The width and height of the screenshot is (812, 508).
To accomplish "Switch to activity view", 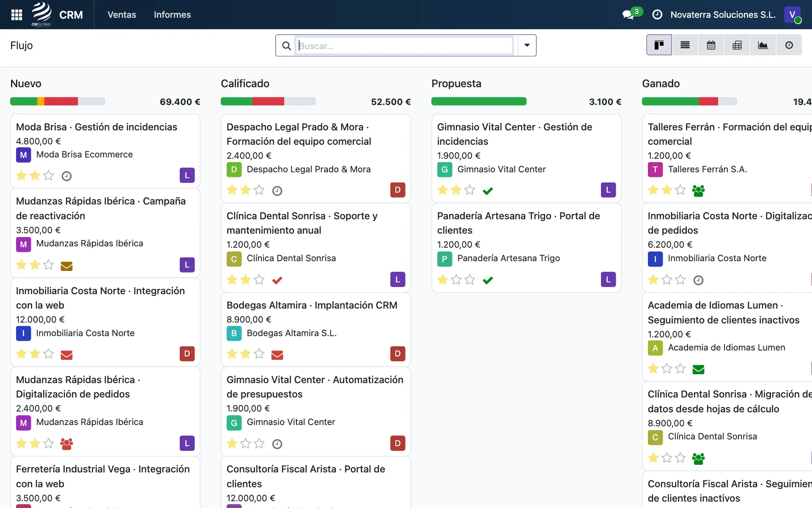I will 789,45.
